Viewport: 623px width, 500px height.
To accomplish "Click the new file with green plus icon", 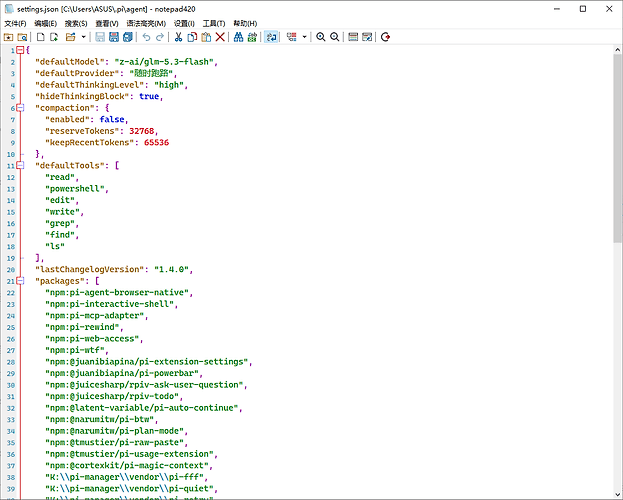I will [x=54, y=37].
